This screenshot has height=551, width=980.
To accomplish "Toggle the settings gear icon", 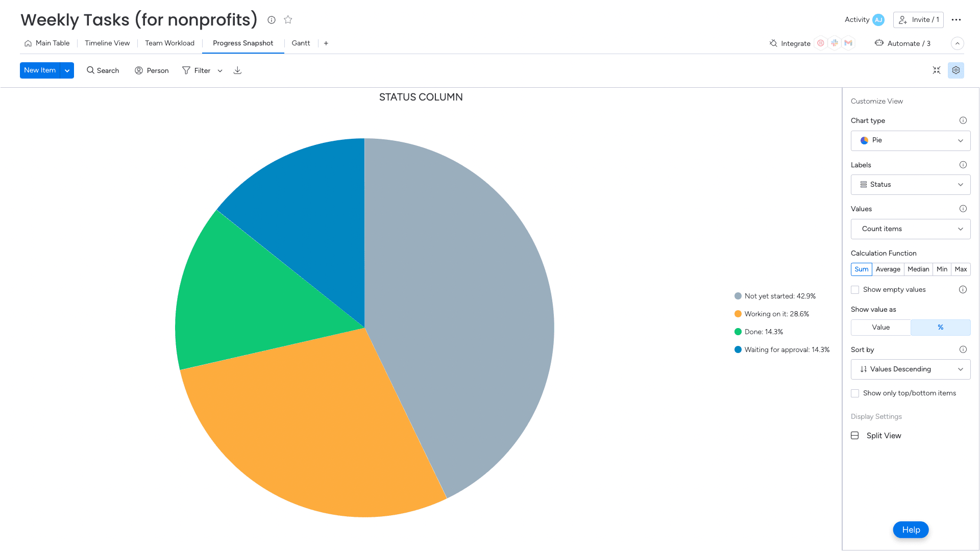I will tap(956, 70).
